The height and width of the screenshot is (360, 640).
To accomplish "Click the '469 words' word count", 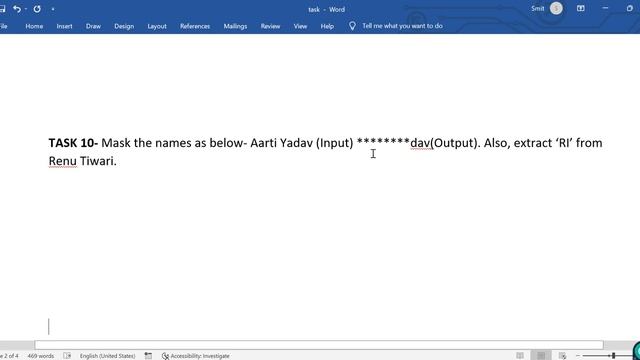I will coord(40,356).
